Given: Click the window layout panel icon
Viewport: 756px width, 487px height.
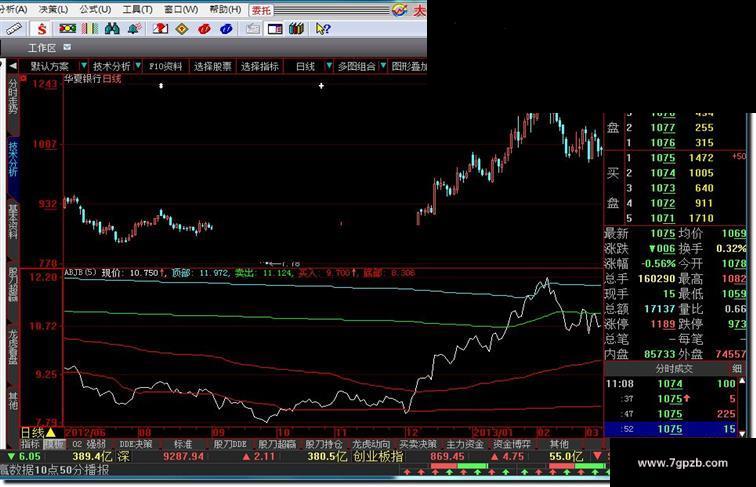Looking at the screenshot, I should pos(275,29).
